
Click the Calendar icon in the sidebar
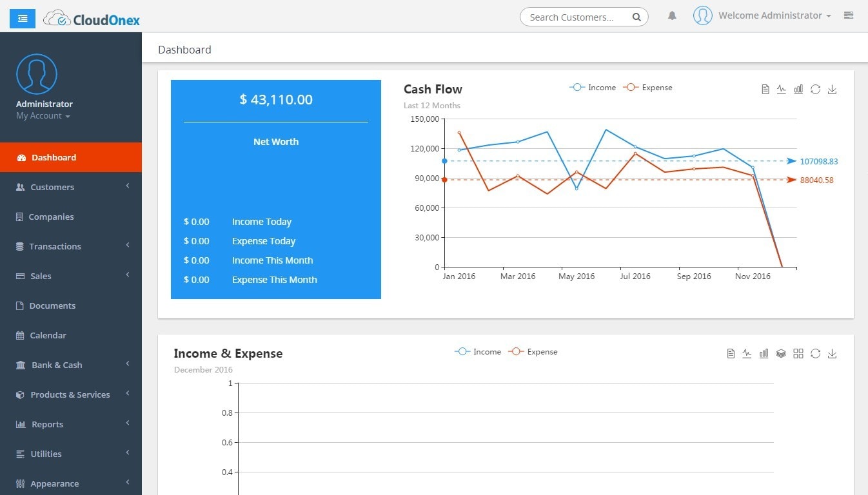(x=19, y=335)
